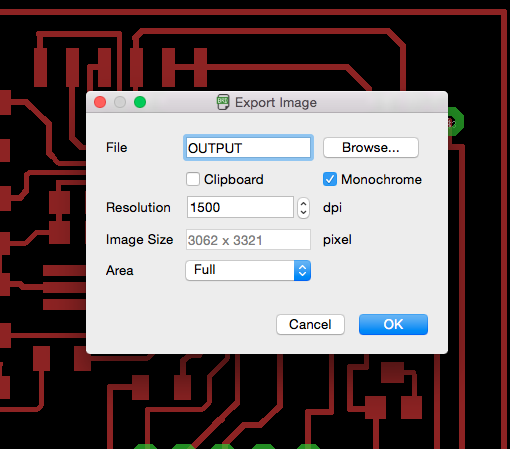Click the 'pixel' unit label

337,240
